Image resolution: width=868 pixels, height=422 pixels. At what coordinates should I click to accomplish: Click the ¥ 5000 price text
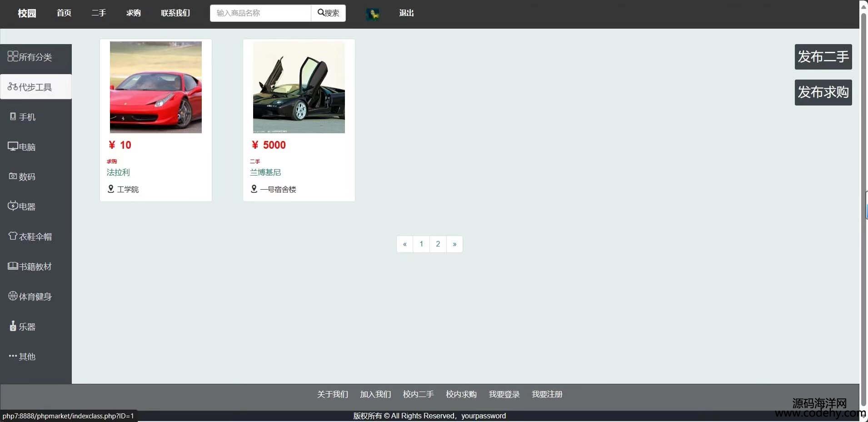[x=269, y=145]
